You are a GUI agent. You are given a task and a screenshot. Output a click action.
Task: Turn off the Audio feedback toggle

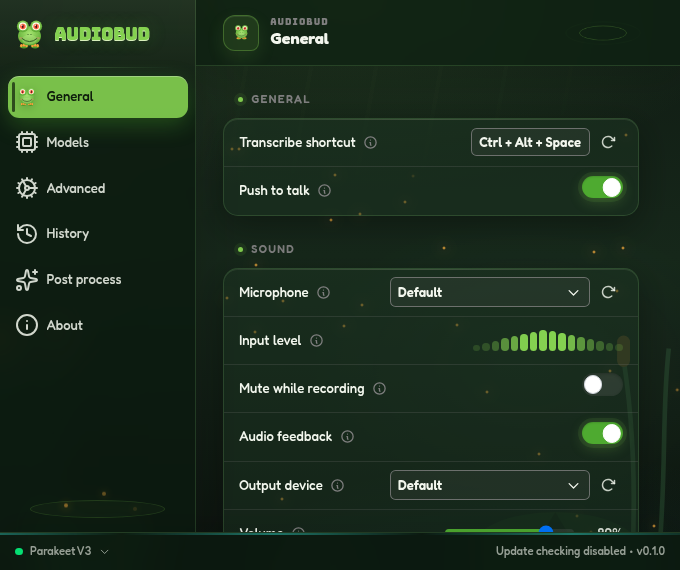click(602, 433)
